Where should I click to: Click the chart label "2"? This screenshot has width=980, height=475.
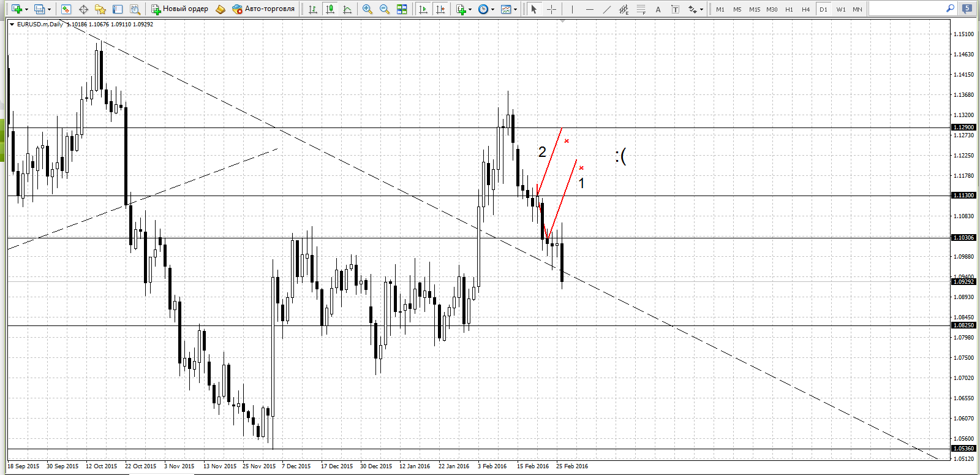[542, 152]
